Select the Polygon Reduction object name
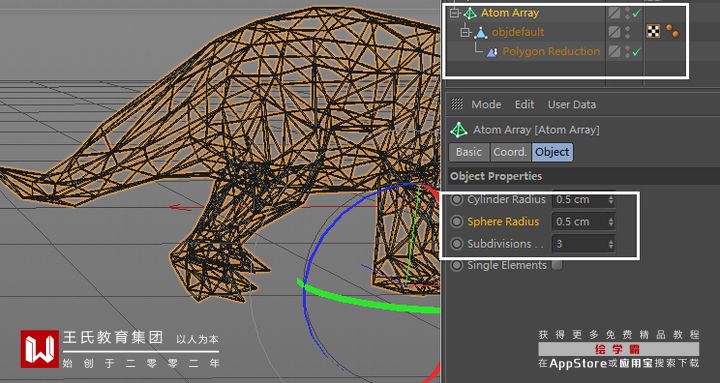720x383 pixels. pos(551,51)
